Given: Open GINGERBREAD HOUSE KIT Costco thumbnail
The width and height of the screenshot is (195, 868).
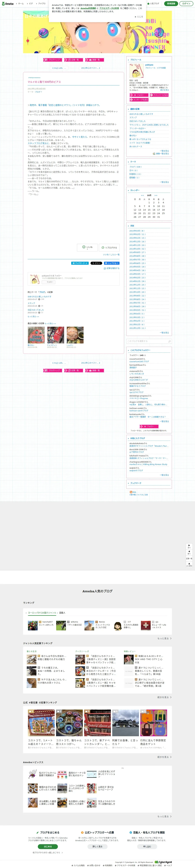Looking at the screenshot, I should point(41,723).
